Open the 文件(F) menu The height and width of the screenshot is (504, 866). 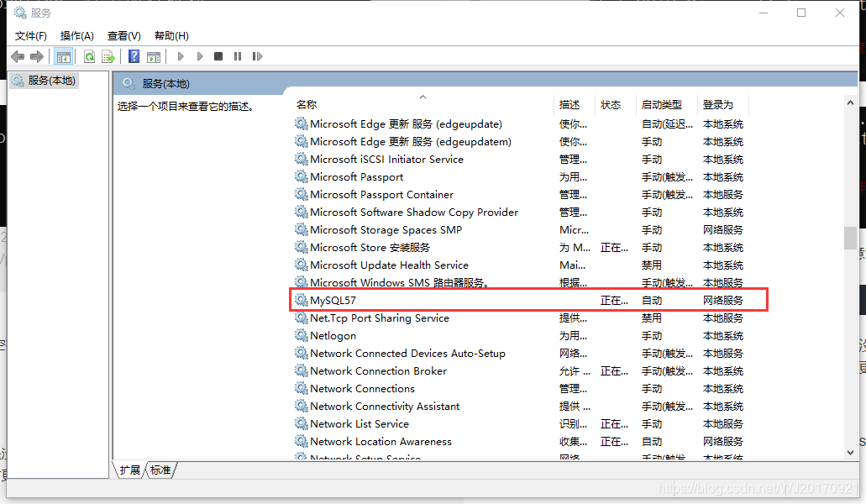30,36
